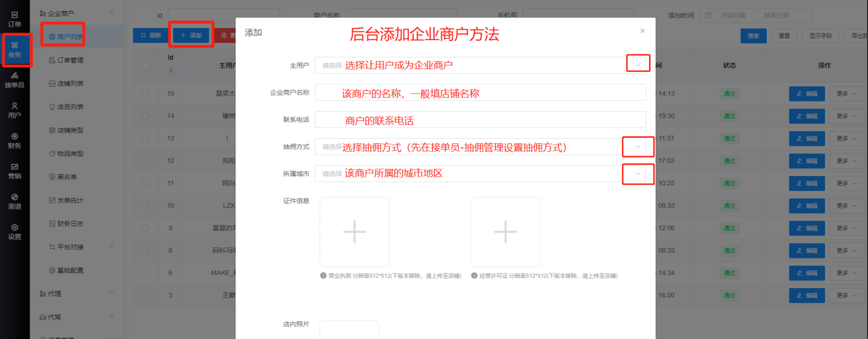
Task: Check the select-all box in table header
Action: (145, 65)
